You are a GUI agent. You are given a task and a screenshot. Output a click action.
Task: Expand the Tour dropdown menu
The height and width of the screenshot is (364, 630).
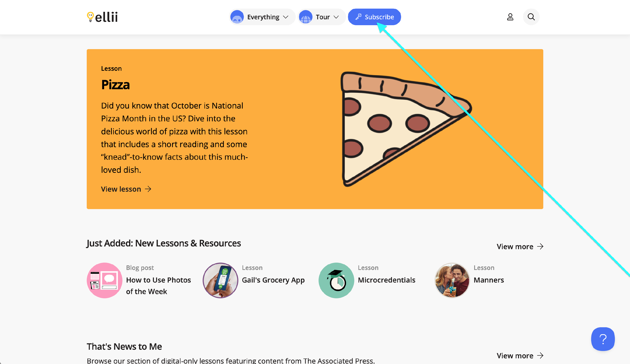click(322, 17)
